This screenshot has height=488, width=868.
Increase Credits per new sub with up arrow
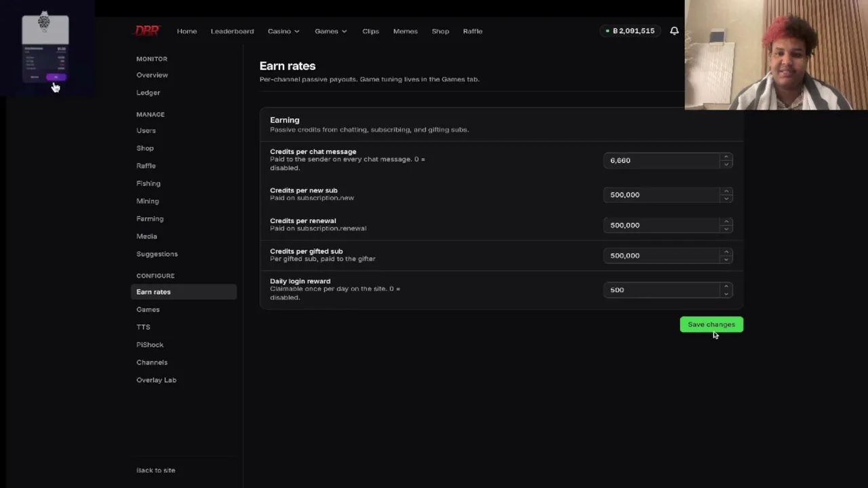(x=726, y=191)
